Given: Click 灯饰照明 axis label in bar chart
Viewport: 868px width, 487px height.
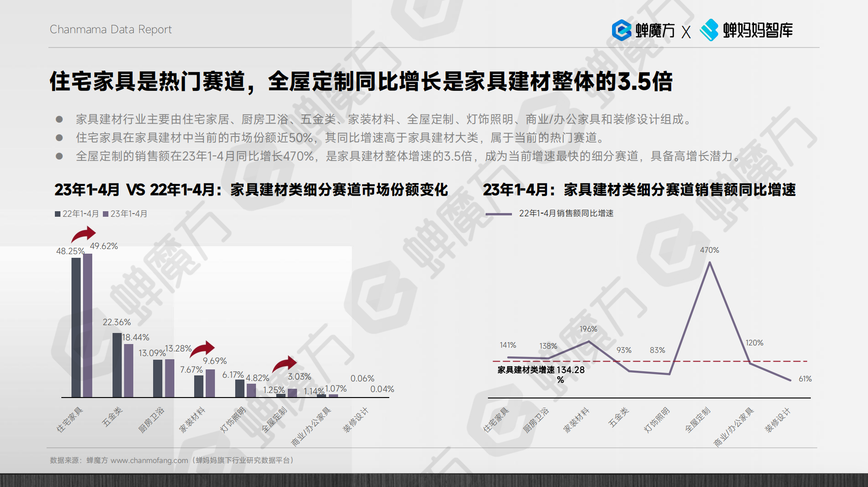Looking at the screenshot, I should click(x=233, y=420).
